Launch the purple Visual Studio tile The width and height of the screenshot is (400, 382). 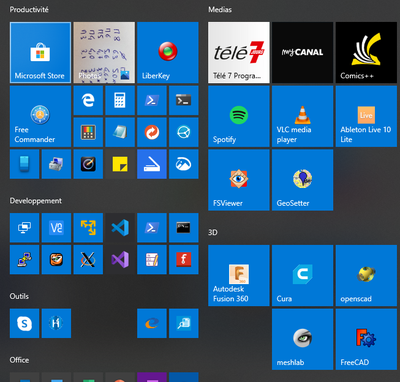point(120,260)
